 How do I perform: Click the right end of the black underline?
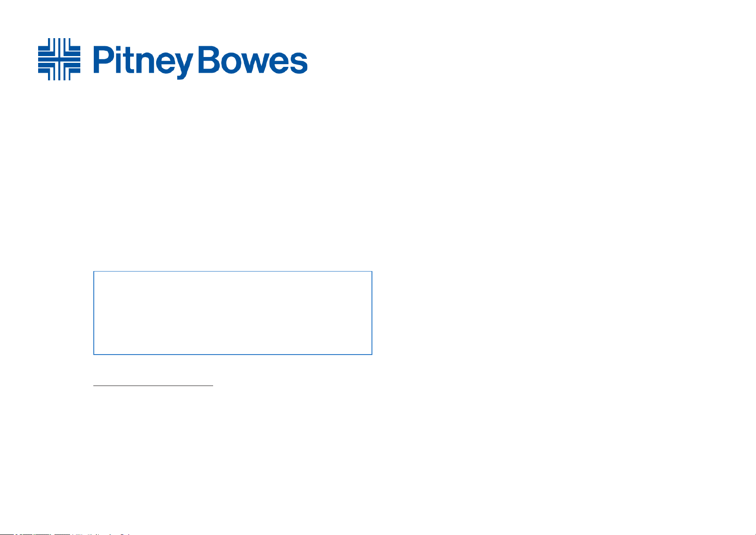pyautogui.click(x=212, y=385)
